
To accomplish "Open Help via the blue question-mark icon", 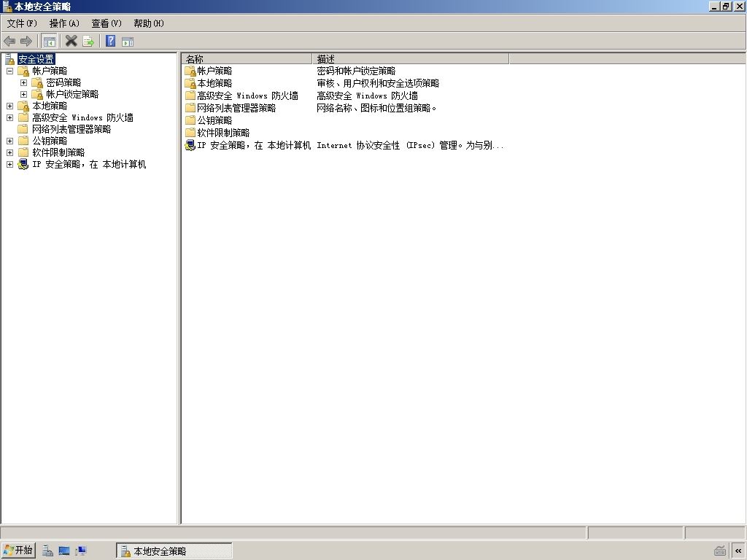I will 111,42.
